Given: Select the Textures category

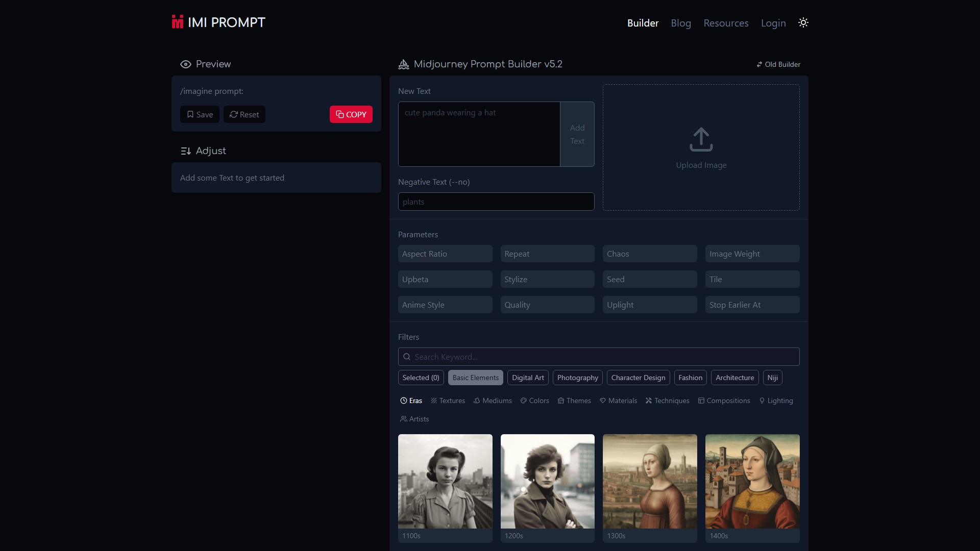Looking at the screenshot, I should pos(448,400).
